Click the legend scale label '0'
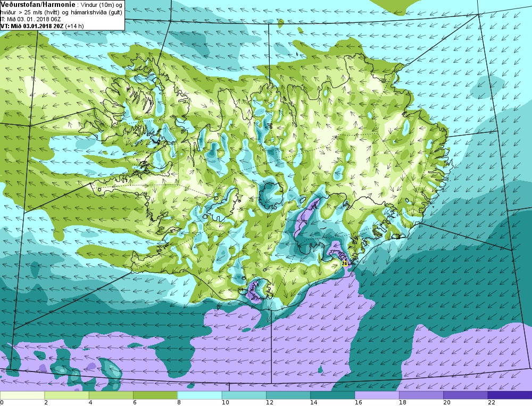This screenshot has height=406, width=532. click(2, 403)
